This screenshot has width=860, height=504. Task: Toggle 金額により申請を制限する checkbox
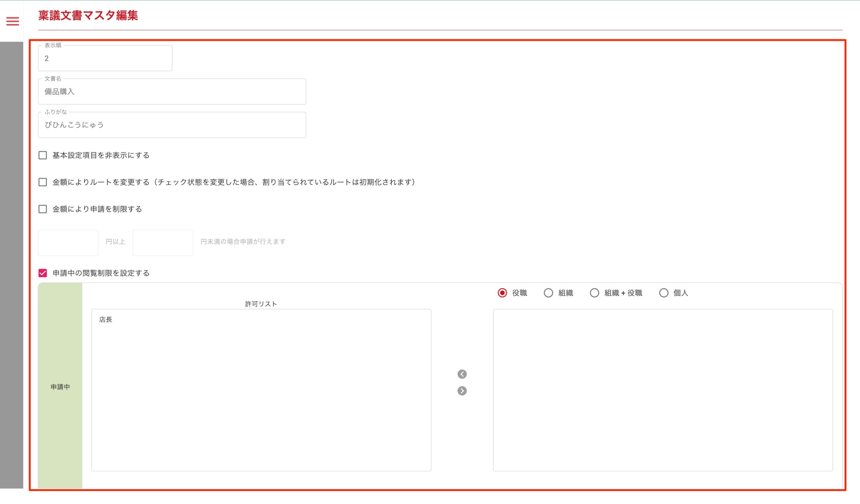tap(43, 209)
